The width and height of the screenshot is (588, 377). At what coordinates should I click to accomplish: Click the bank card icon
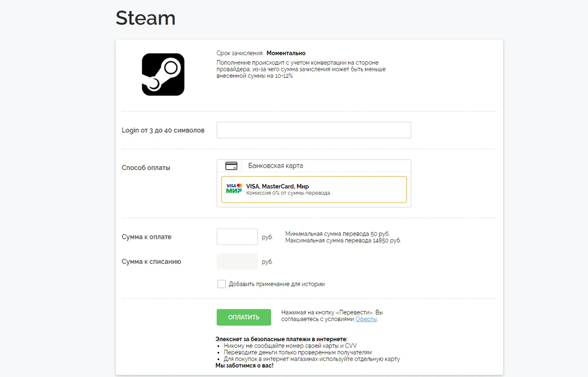point(231,166)
